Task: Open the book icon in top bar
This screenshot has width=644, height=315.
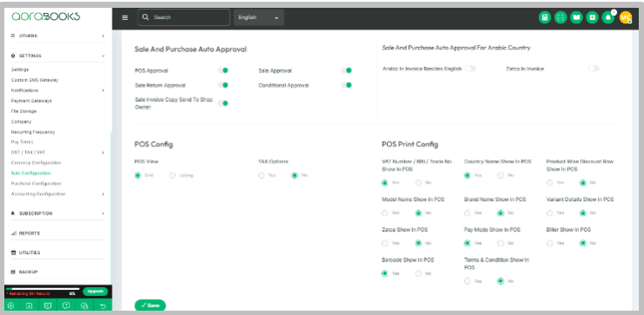Action: coord(576,17)
